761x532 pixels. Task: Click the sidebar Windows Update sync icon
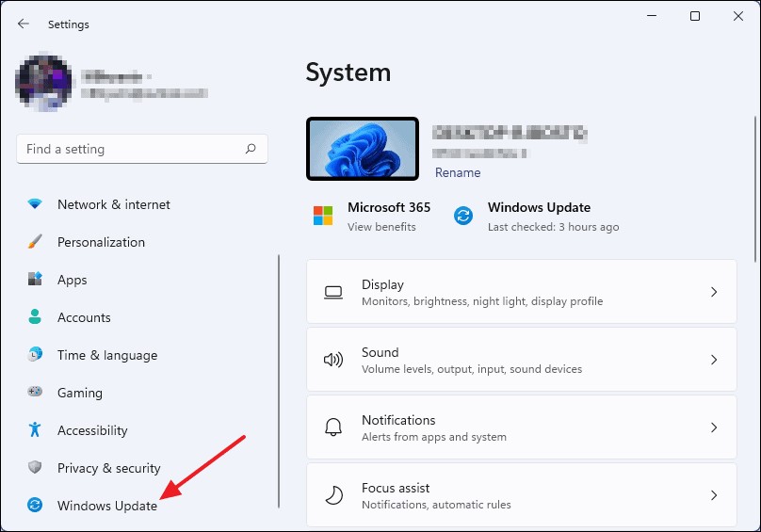click(35, 505)
